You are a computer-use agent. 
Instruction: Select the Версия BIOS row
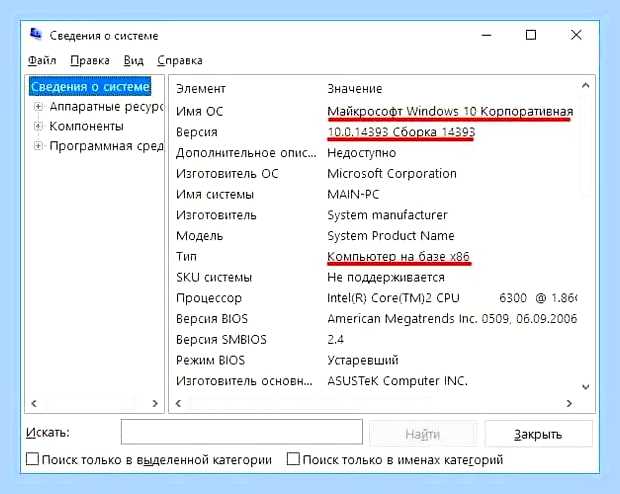pyautogui.click(x=376, y=319)
